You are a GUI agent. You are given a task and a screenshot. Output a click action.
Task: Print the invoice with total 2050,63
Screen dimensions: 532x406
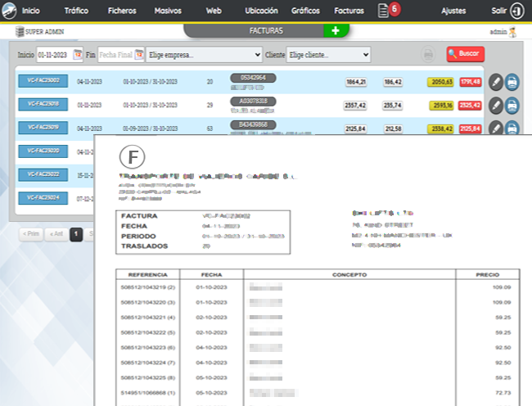coord(512,83)
